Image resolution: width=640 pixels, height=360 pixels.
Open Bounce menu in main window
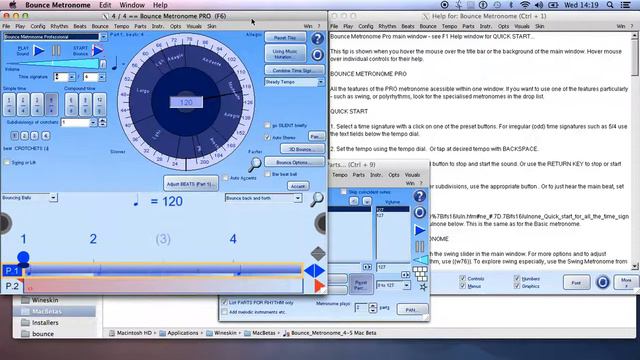click(x=100, y=26)
